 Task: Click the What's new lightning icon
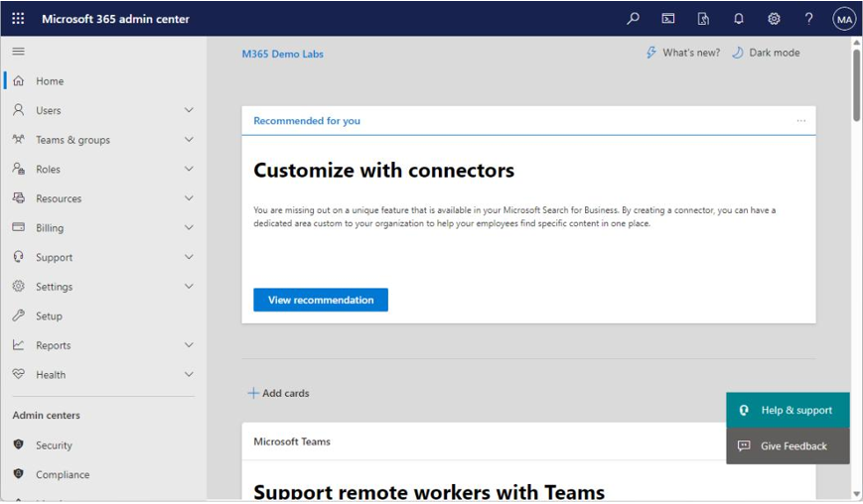651,53
